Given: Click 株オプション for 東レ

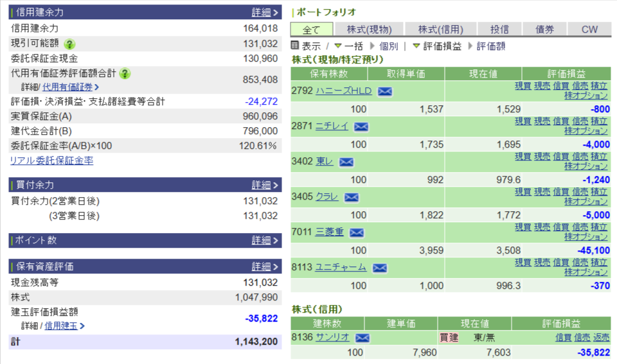Looking at the screenshot, I should pos(586,166).
